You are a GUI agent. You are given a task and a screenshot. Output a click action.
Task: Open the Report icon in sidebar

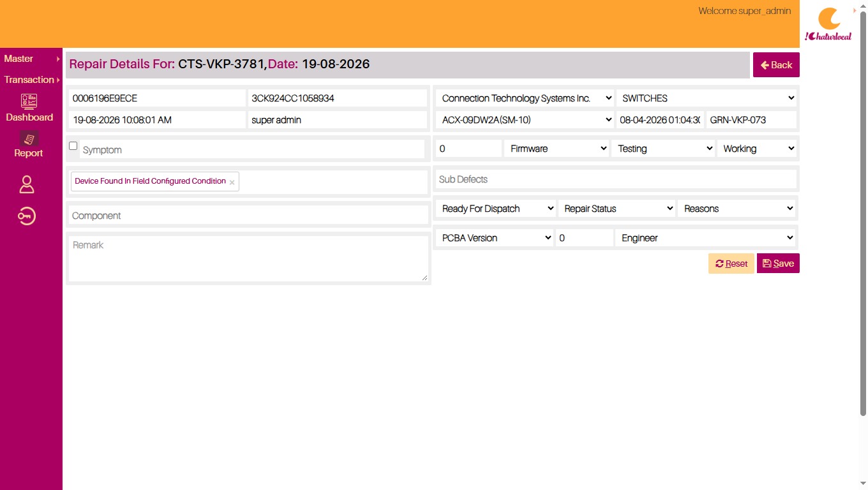click(x=29, y=138)
